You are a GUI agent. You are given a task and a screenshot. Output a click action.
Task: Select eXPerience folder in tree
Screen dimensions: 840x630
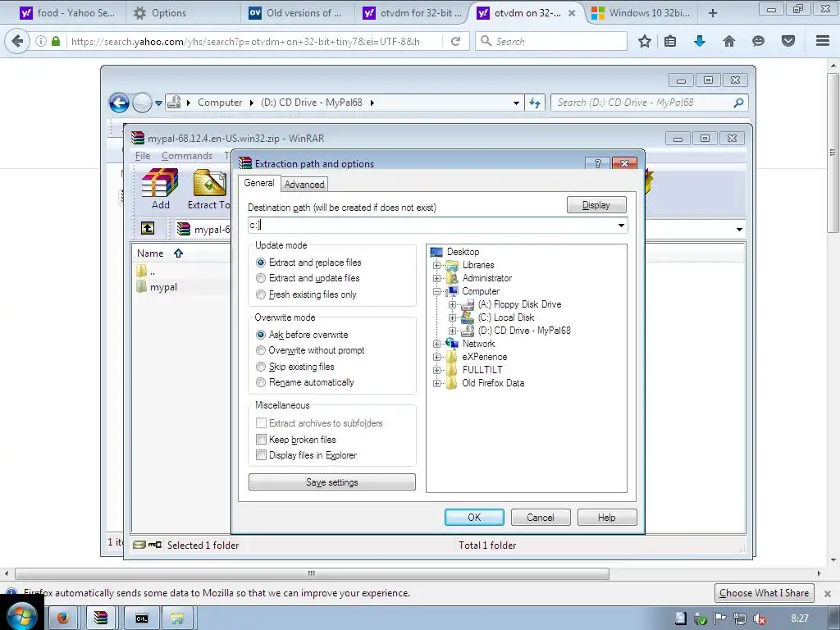click(x=485, y=357)
